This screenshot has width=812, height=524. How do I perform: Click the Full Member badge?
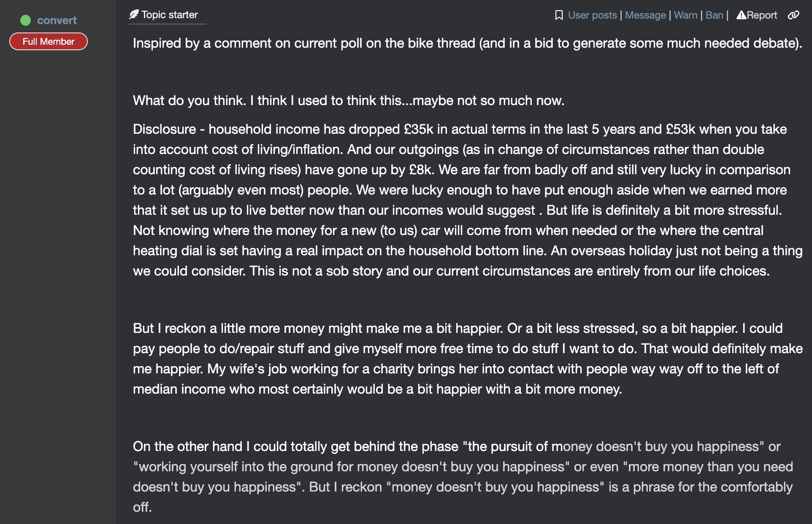(x=49, y=41)
